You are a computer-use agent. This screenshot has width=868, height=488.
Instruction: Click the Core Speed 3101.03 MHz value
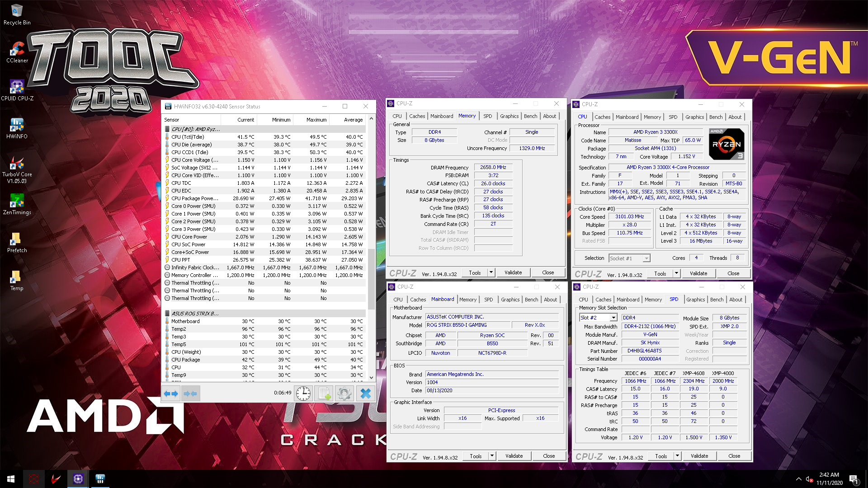[x=629, y=217]
